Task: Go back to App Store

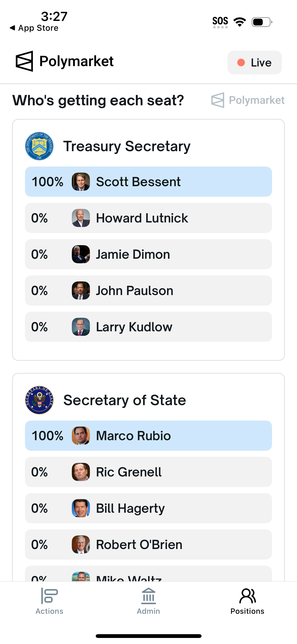Action: coord(34,28)
